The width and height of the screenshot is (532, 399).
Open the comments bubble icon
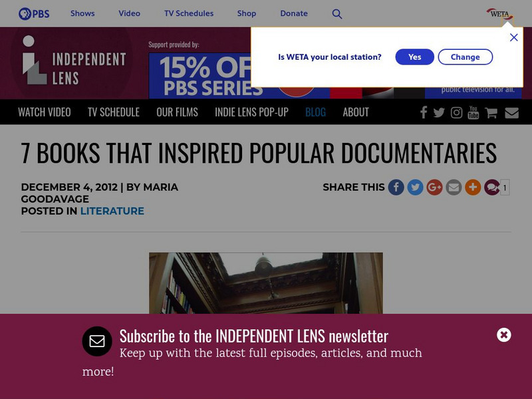click(x=492, y=188)
